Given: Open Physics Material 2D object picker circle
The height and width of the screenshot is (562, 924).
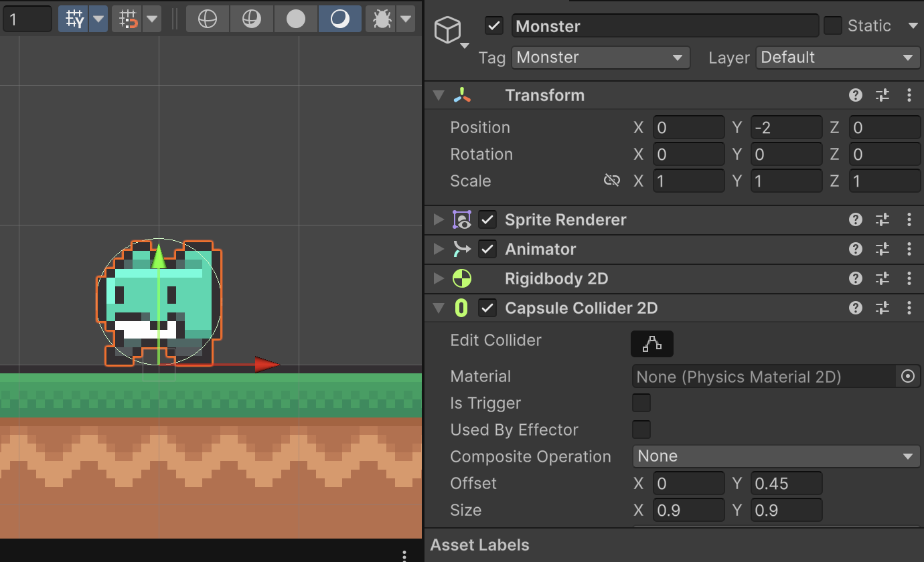Looking at the screenshot, I should 908,377.
